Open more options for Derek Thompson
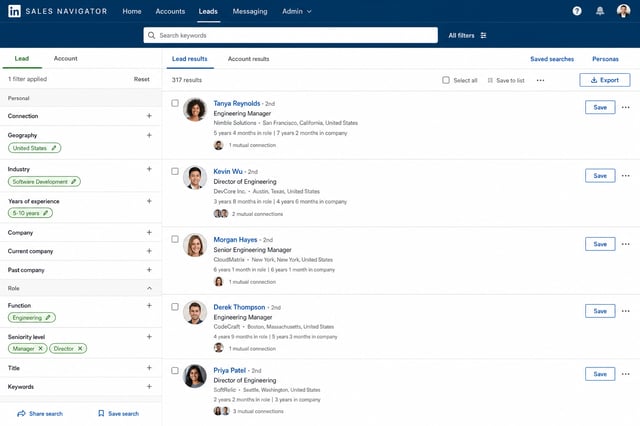The image size is (640, 426). click(625, 311)
